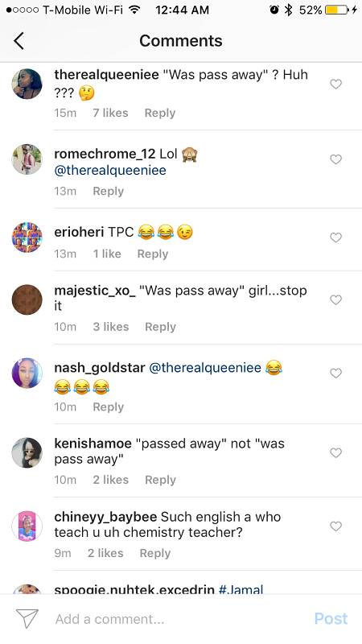Tap the heart beside erioheri's TPC comment
Screen dimensions: 362x644
[335, 237]
